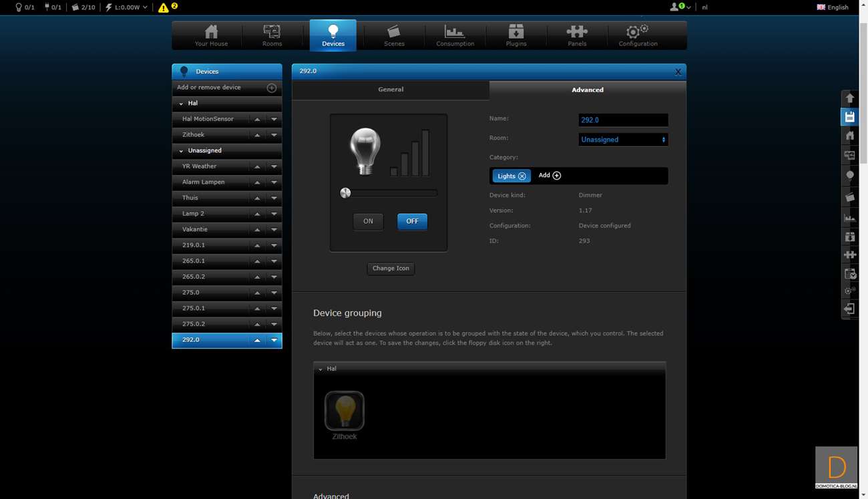Click the scroll-to-top arrow in right sidebar
Image resolution: width=868 pixels, height=499 pixels.
[x=849, y=98]
